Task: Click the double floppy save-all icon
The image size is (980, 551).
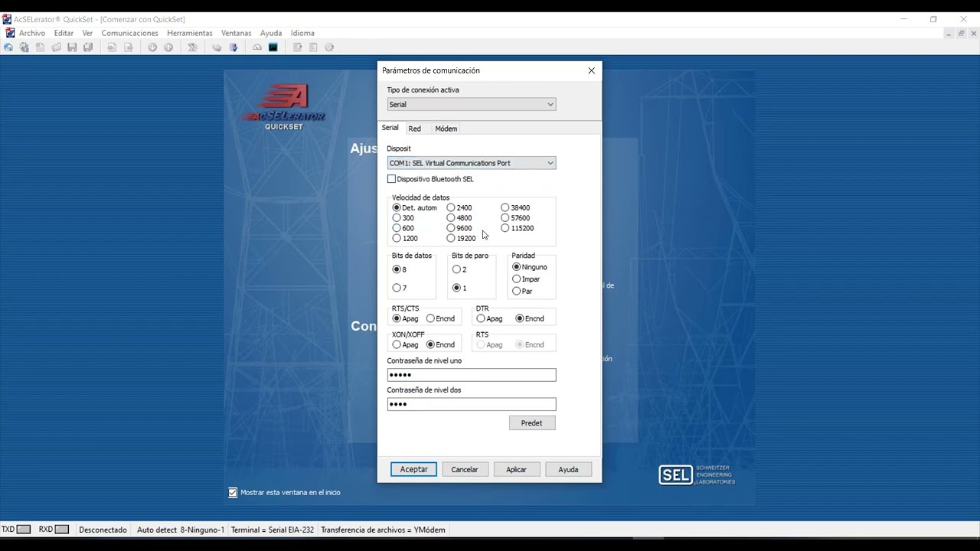Action: tap(88, 47)
